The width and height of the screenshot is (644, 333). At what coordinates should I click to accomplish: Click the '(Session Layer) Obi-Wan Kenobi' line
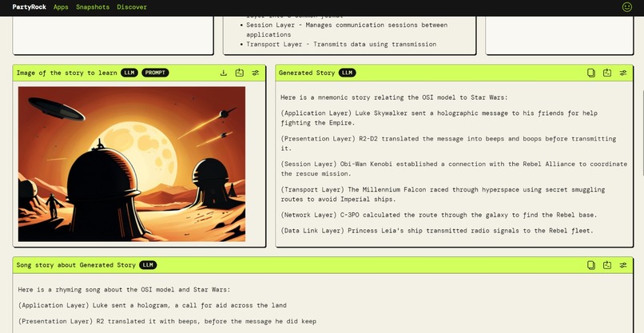(454, 168)
